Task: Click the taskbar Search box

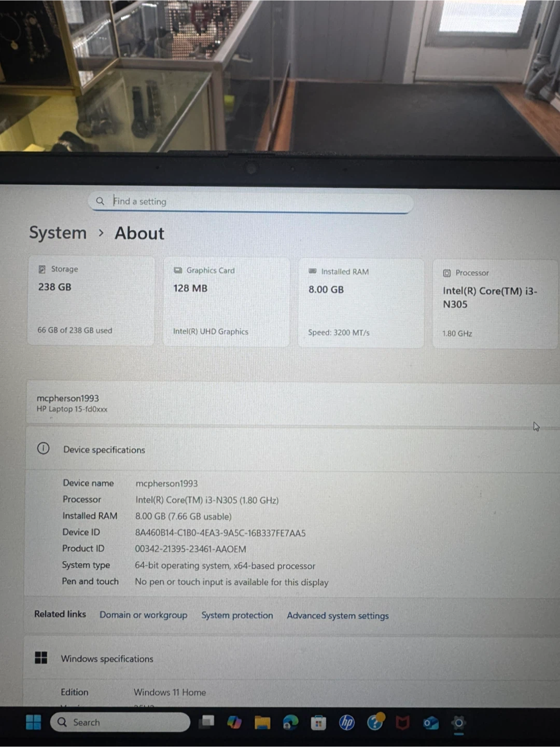Action: coord(120,722)
